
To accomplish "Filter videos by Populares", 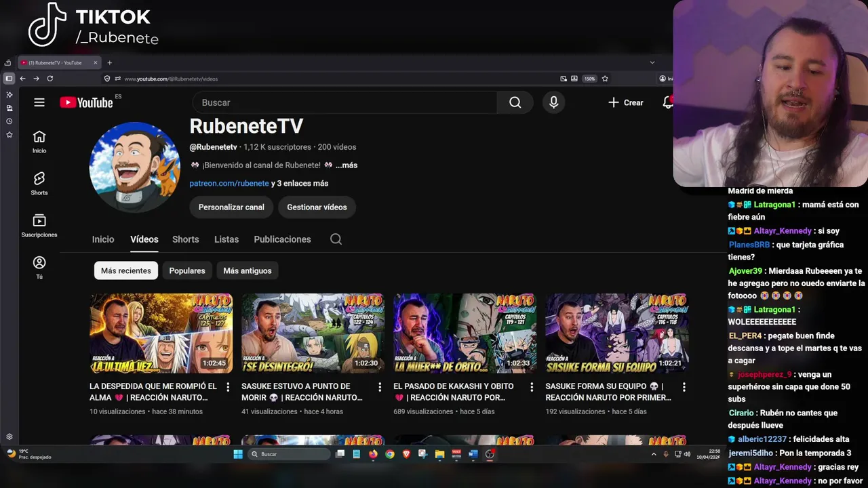I will [x=187, y=270].
